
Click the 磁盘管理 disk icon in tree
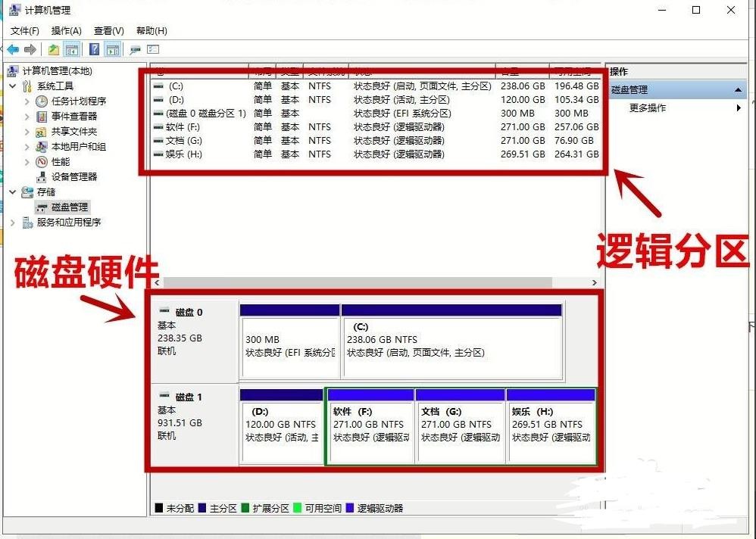[x=42, y=207]
